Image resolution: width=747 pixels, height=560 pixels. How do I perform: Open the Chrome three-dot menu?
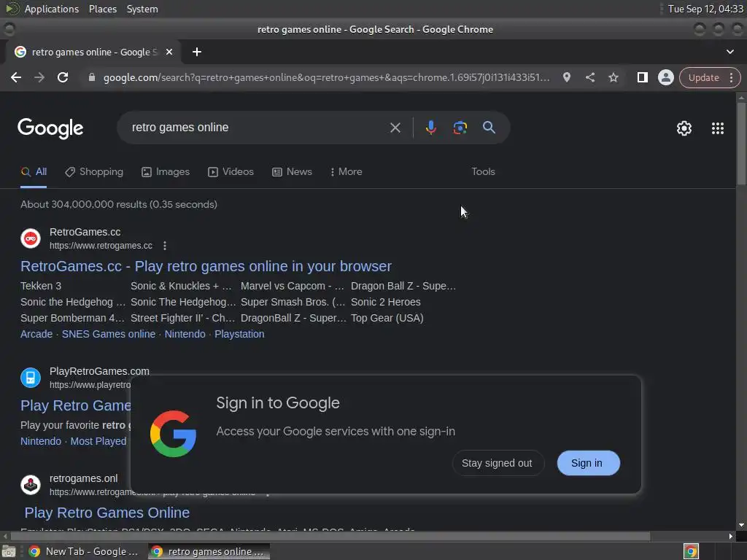pyautogui.click(x=731, y=77)
